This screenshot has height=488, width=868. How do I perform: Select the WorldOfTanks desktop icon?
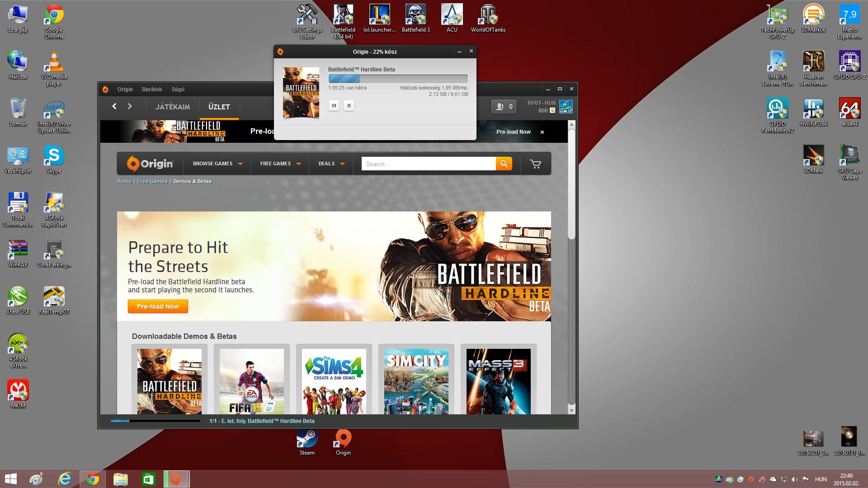click(488, 19)
